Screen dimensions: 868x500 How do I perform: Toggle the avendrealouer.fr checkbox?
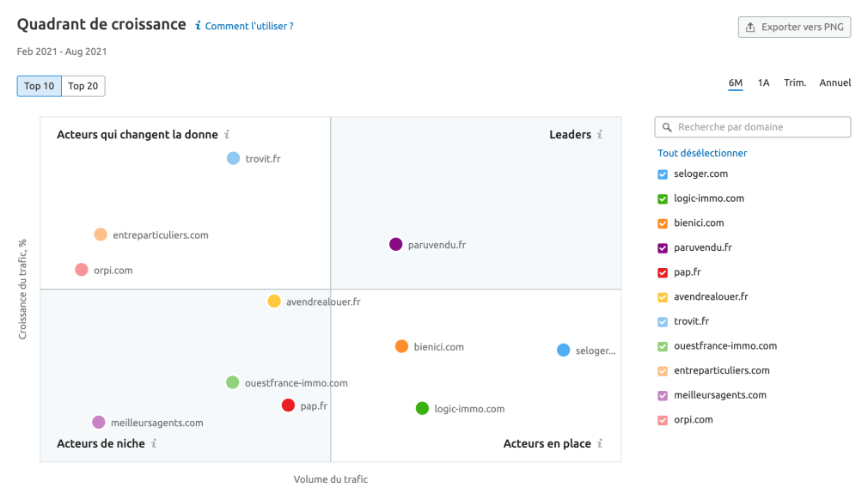coord(663,297)
